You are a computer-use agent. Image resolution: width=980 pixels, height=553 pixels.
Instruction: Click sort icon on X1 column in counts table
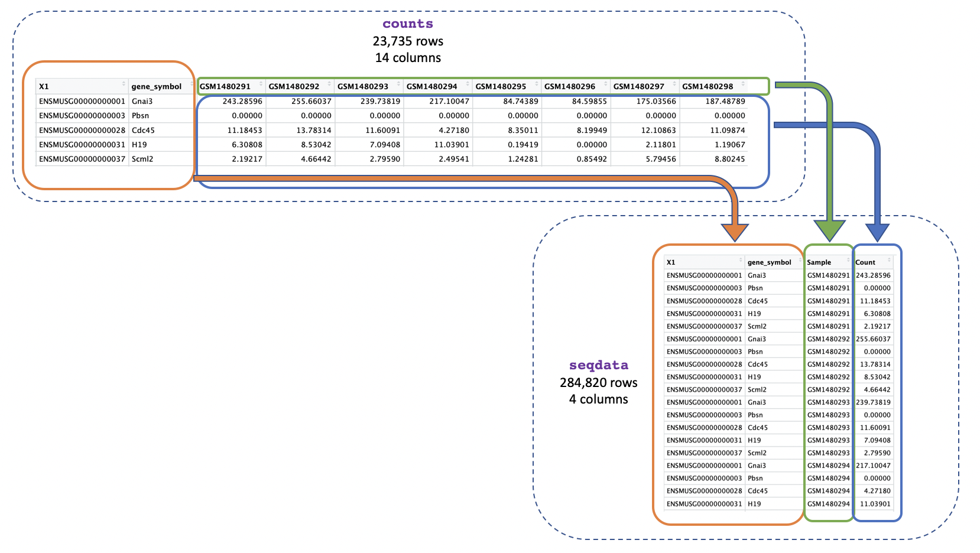tap(124, 84)
